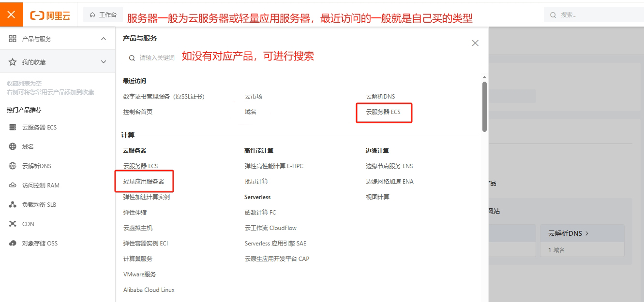The height and width of the screenshot is (302, 644).
Task: Click the 热门产品推荐 heading
Action: [24, 110]
